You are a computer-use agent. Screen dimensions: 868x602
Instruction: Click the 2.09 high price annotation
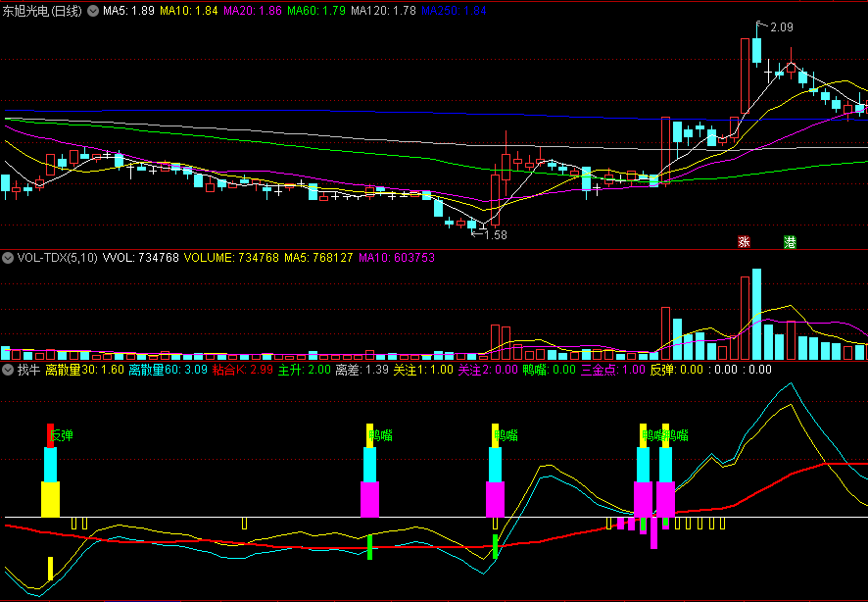tap(781, 26)
